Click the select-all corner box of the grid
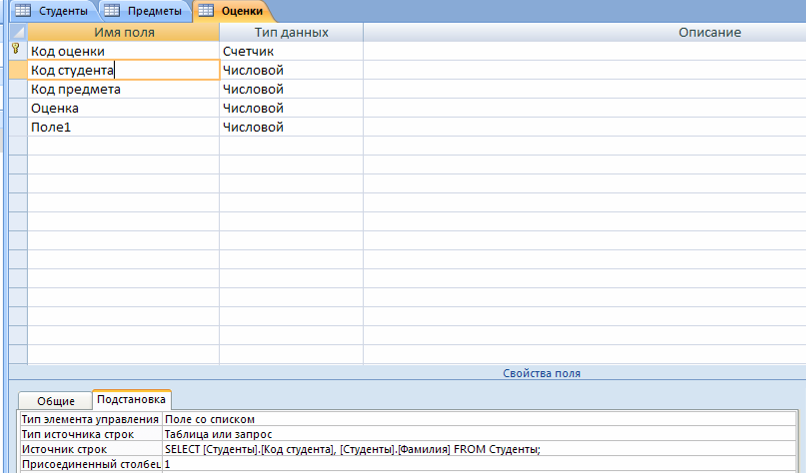 coord(19,32)
